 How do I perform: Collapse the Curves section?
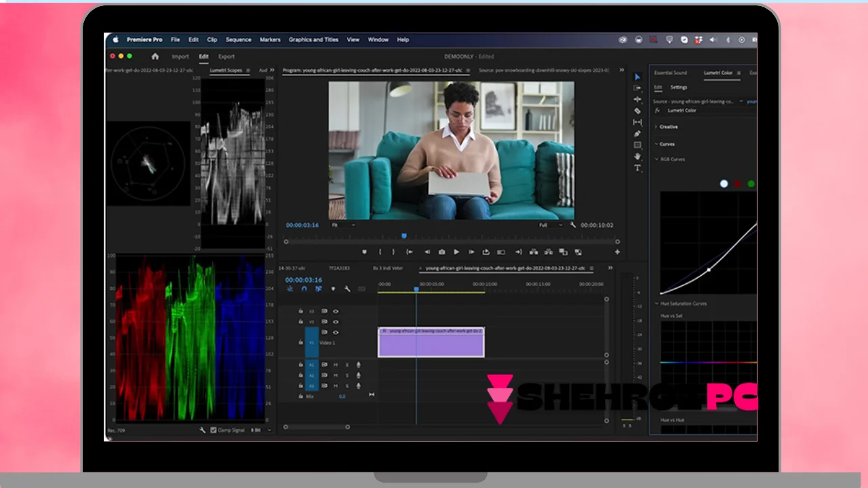(x=655, y=144)
